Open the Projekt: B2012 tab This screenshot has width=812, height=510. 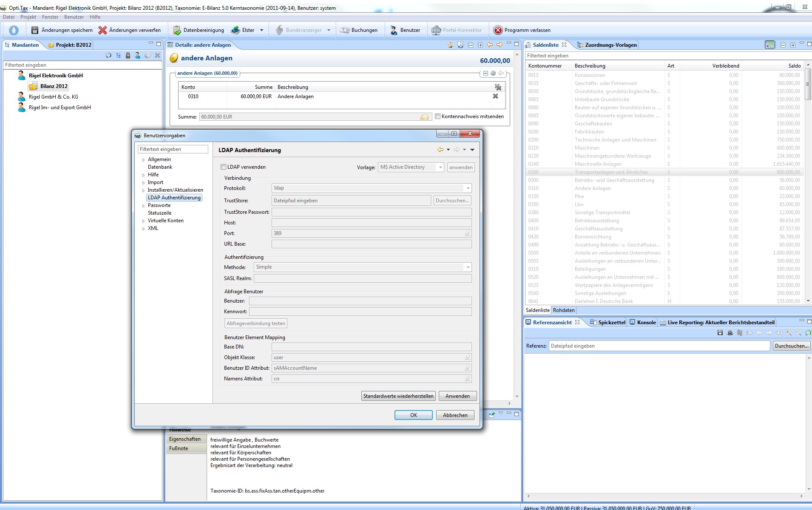[x=70, y=45]
